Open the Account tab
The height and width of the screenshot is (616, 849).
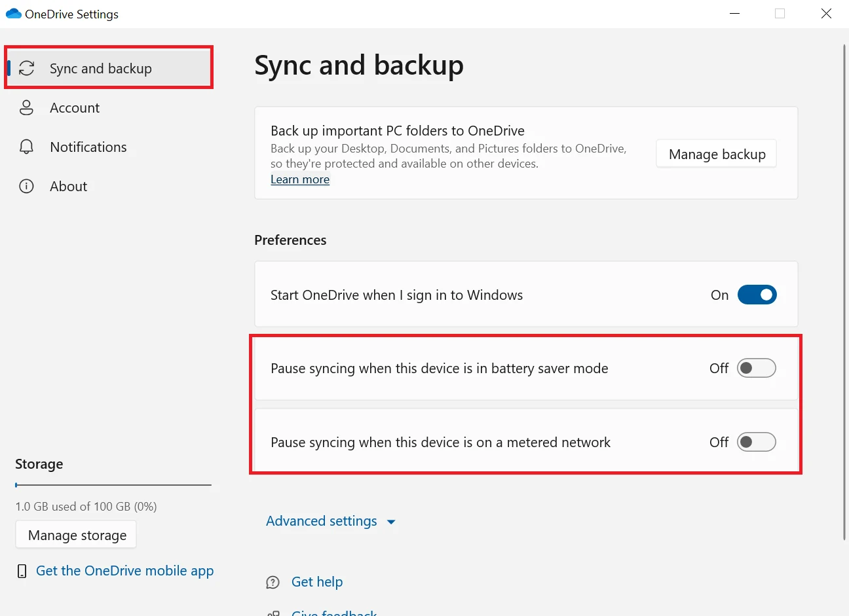75,108
